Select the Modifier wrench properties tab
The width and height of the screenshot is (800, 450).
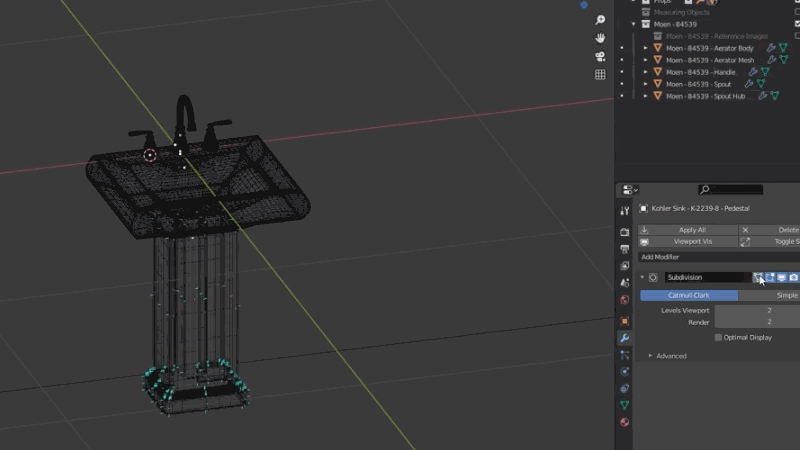point(624,338)
